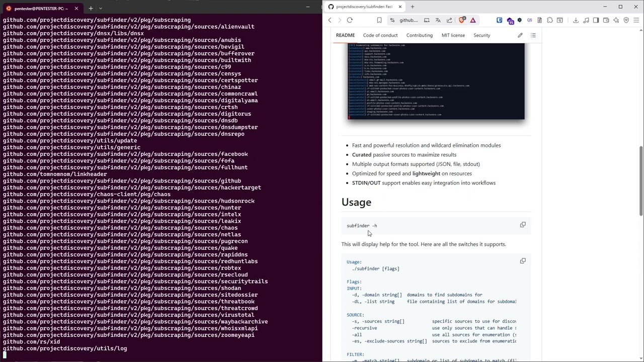Open the install app icon in address bar
The height and width of the screenshot is (362, 644).
427,20
